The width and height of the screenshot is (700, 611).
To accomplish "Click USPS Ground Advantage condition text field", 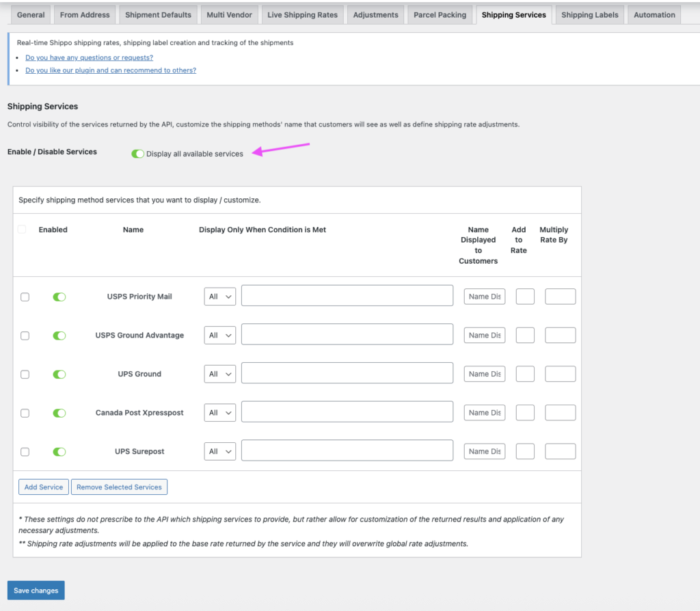I will point(347,335).
